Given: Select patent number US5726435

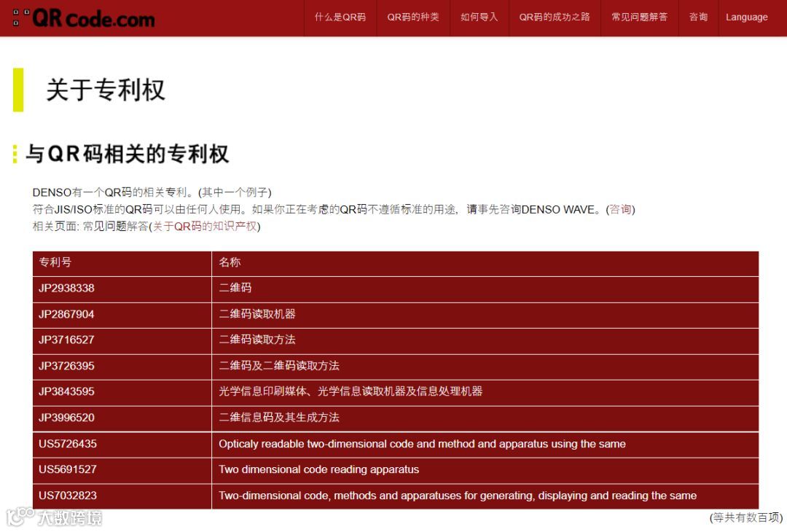Looking at the screenshot, I should 68,444.
